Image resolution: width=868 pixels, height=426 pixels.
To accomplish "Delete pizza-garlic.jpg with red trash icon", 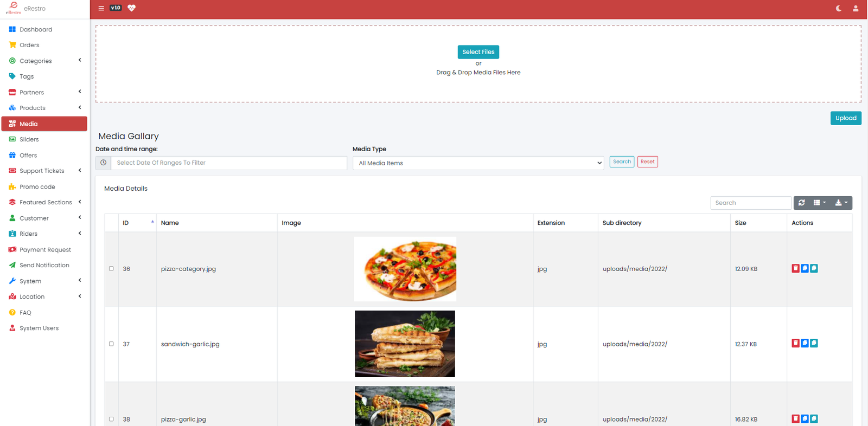I will pyautogui.click(x=795, y=419).
